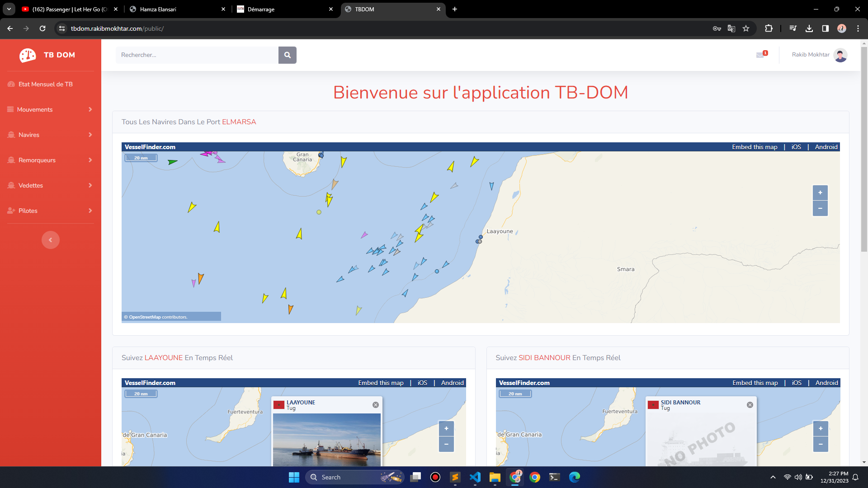Zoom out on the ELMARSA port map
This screenshot has width=868, height=488.
coord(820,208)
